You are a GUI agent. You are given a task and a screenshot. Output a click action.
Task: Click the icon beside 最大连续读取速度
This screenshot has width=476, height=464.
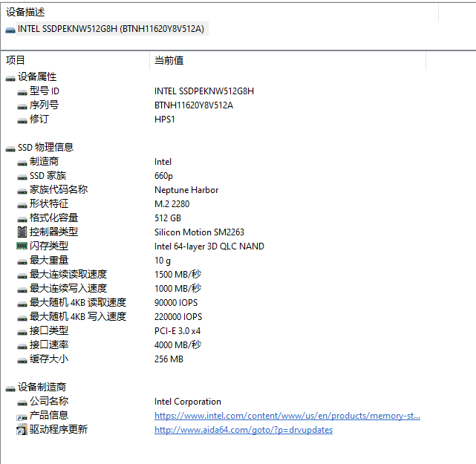pos(22,276)
